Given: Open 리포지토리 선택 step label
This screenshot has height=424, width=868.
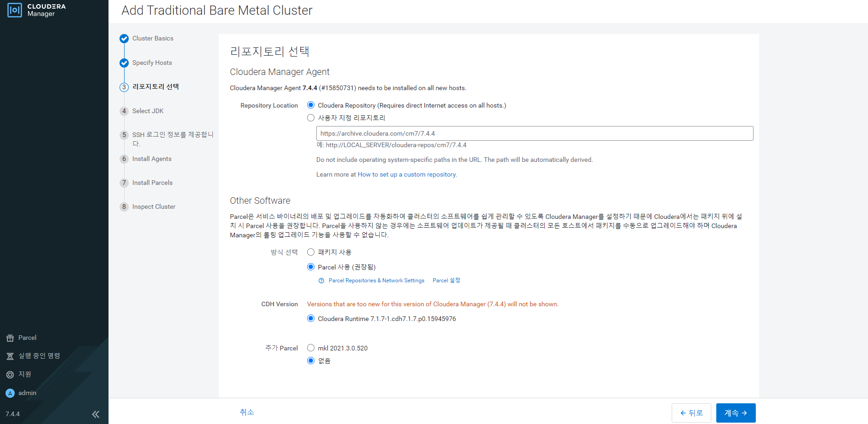Looking at the screenshot, I should 155,86.
